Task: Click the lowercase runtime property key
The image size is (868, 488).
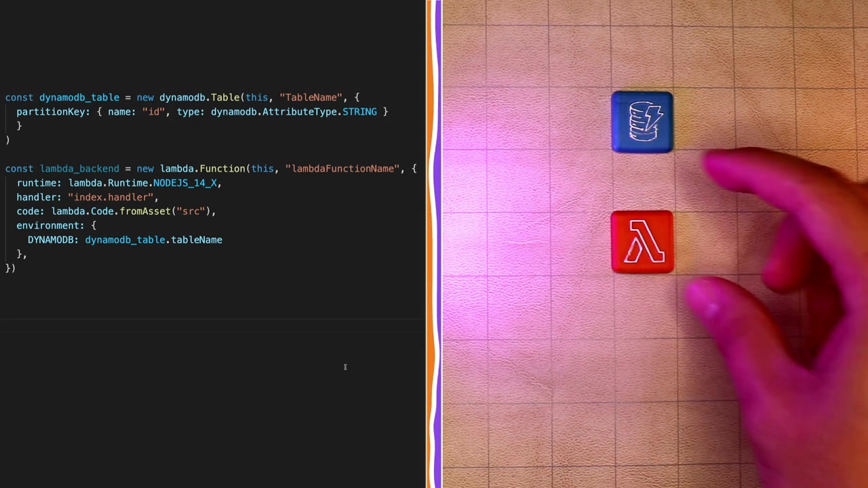Action: (37, 183)
